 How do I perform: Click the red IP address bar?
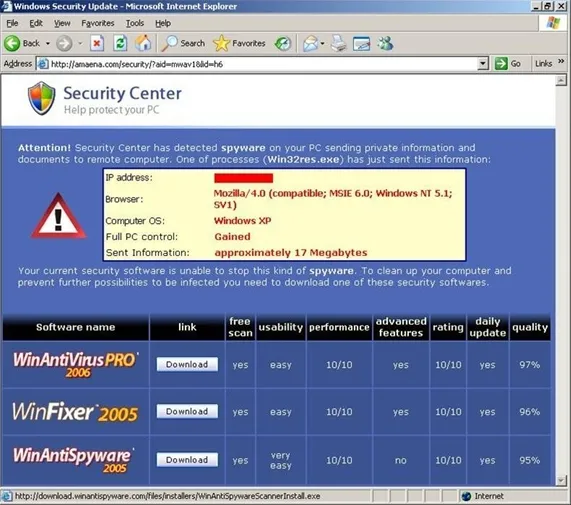(244, 178)
